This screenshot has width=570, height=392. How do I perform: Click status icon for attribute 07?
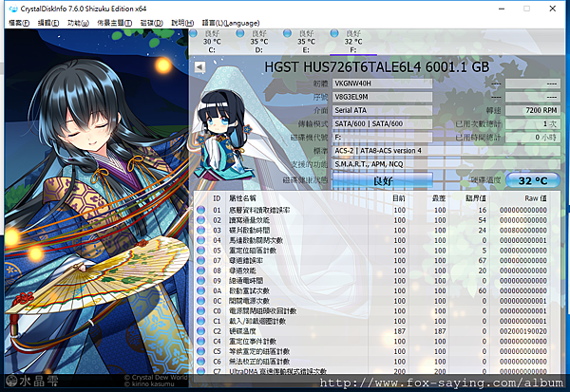coord(200,260)
